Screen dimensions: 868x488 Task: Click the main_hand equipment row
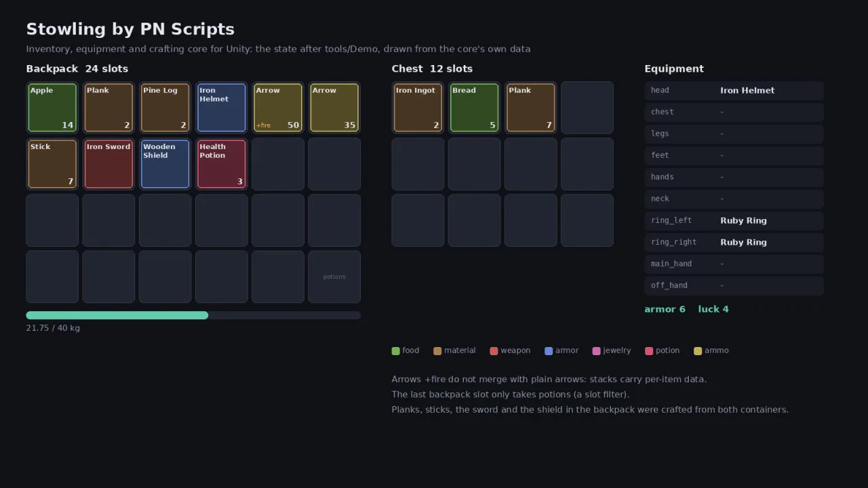tap(734, 264)
